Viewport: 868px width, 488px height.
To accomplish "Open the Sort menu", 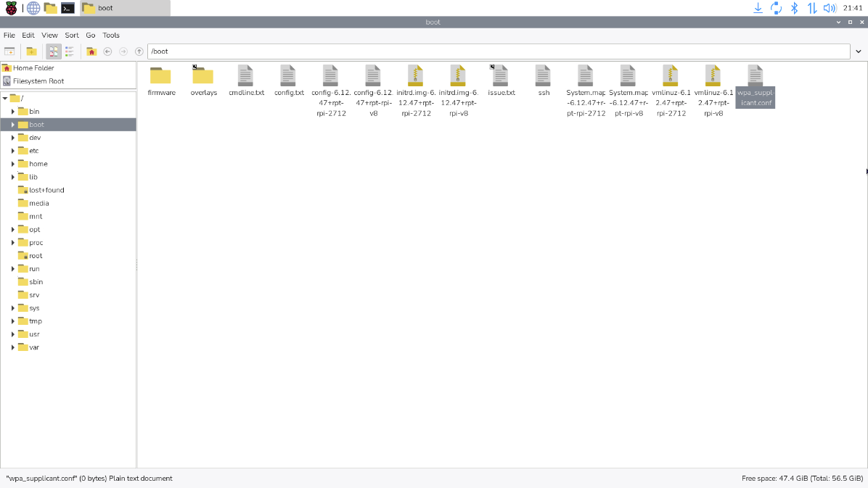I will [72, 35].
